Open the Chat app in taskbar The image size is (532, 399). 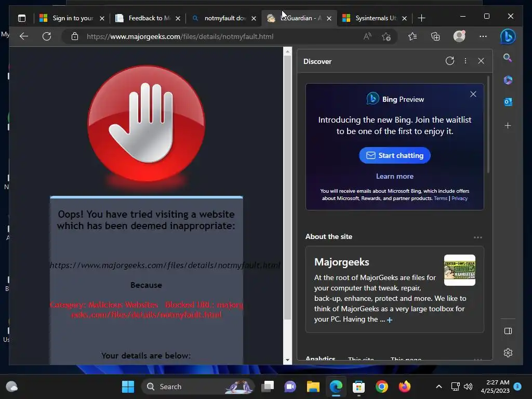click(290, 387)
